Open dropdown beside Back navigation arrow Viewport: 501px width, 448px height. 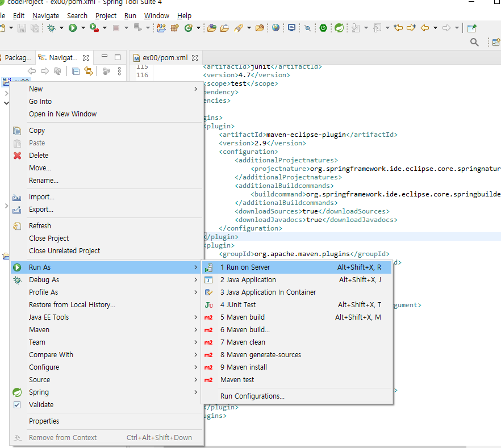tap(435, 28)
